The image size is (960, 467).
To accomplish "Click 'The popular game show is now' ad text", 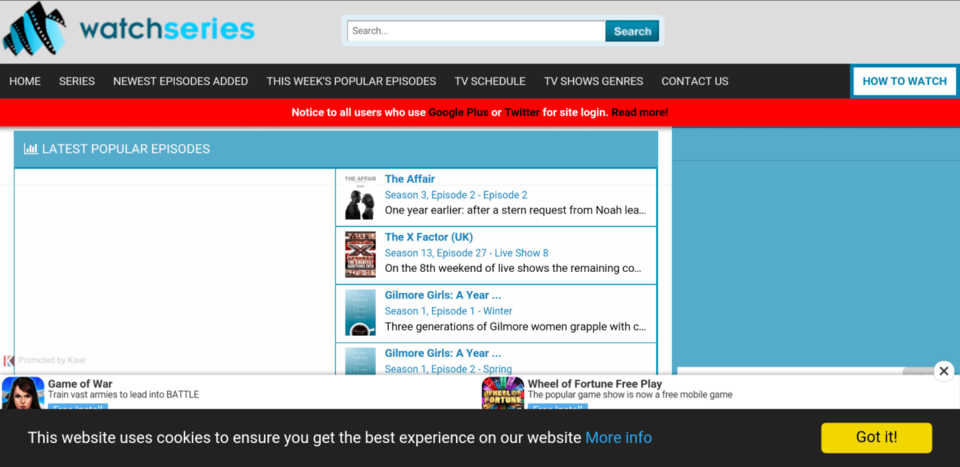I will pyautogui.click(x=630, y=395).
